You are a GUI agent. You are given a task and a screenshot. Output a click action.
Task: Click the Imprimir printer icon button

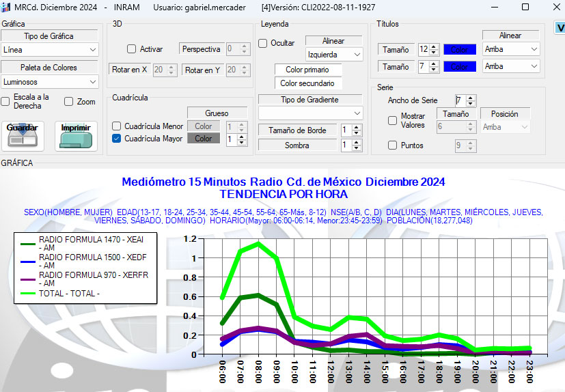click(x=76, y=136)
